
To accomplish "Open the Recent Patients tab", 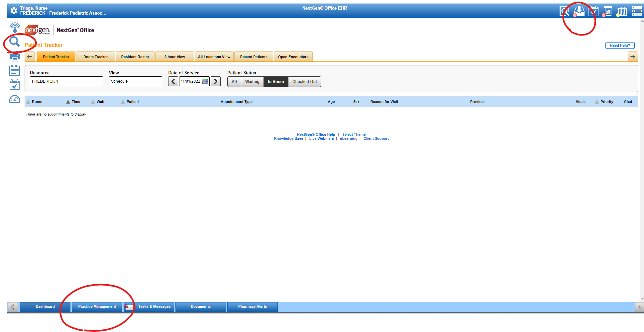I will pyautogui.click(x=254, y=57).
